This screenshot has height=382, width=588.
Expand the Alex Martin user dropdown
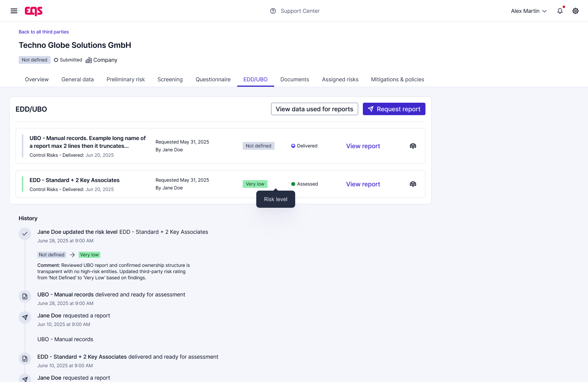point(529,11)
